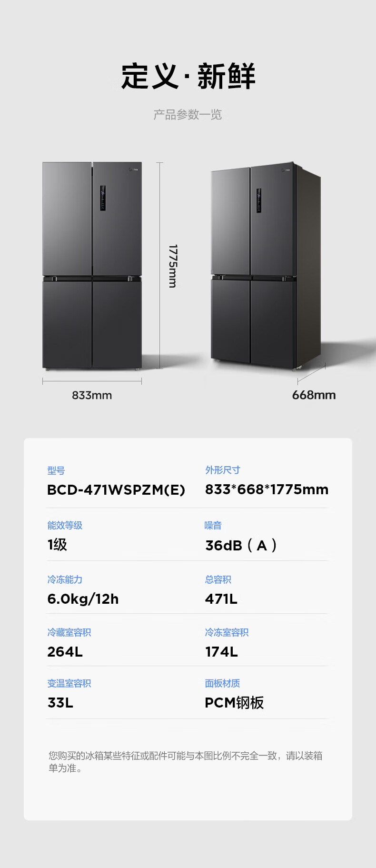Select the 833*668*1775mm dimensions value
This screenshot has height=868, width=376.
click(267, 489)
